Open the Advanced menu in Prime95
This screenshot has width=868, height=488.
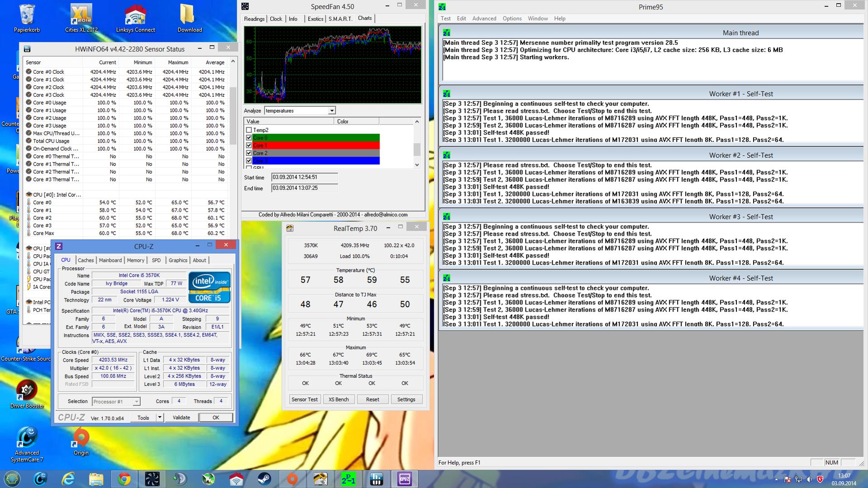pyautogui.click(x=484, y=19)
